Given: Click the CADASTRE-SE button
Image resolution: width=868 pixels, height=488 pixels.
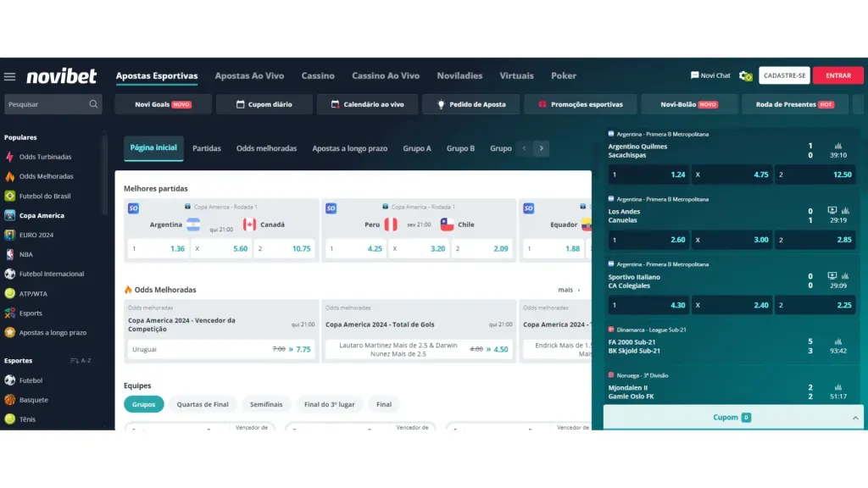Looking at the screenshot, I should point(784,75).
